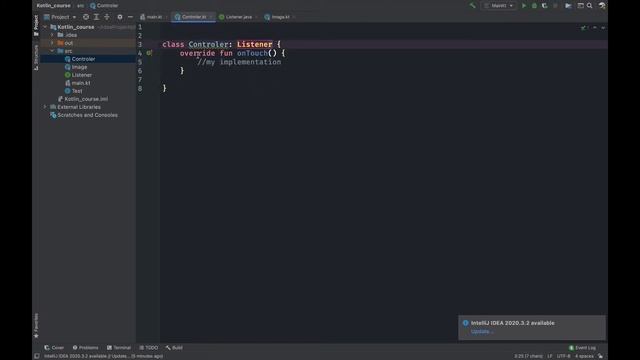This screenshot has height=360, width=640.
Task: Select Image file in project tree
Action: pos(79,67)
